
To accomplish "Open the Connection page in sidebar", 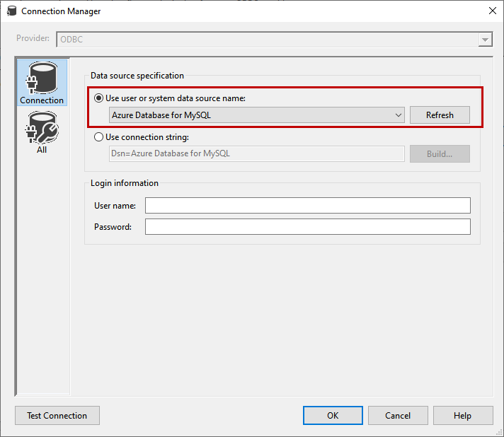I will coord(42,83).
